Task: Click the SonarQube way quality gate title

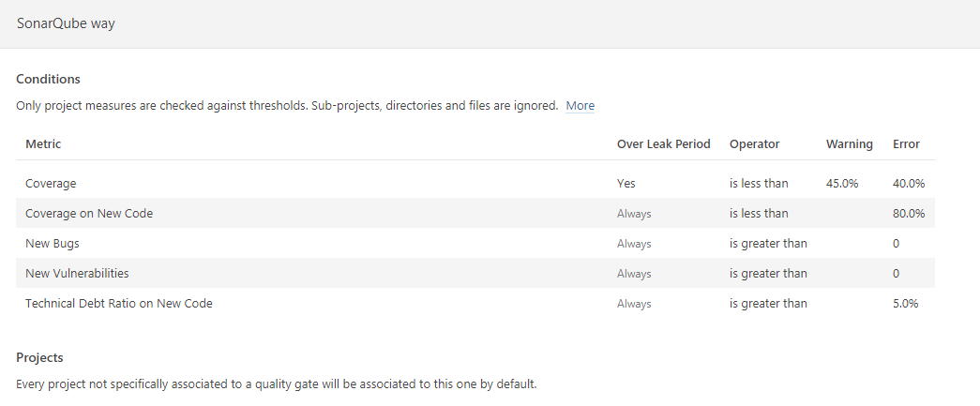Action: [66, 24]
